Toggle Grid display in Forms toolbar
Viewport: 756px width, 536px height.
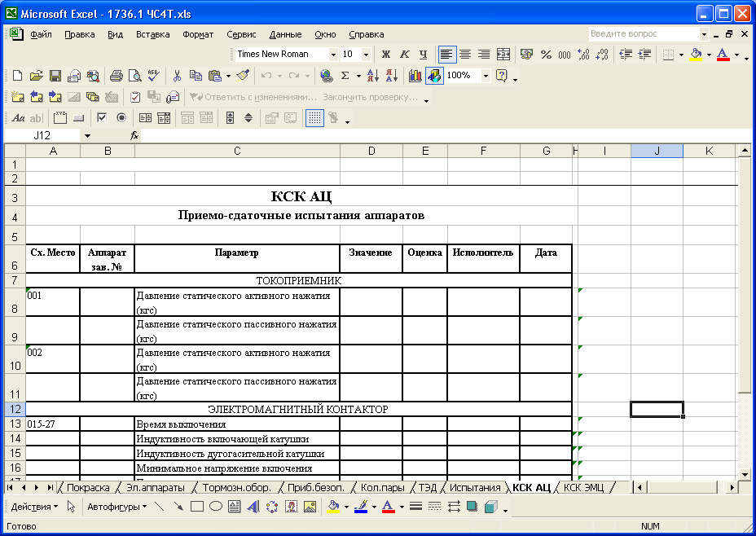point(314,117)
